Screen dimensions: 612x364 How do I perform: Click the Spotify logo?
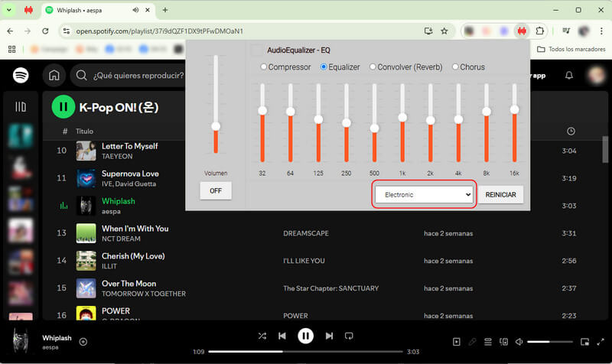tap(21, 75)
